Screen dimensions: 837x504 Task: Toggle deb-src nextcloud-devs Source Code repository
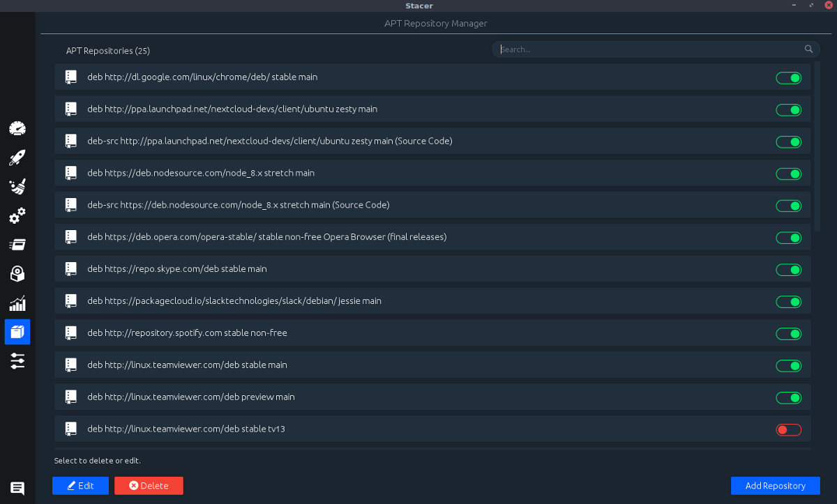point(788,142)
